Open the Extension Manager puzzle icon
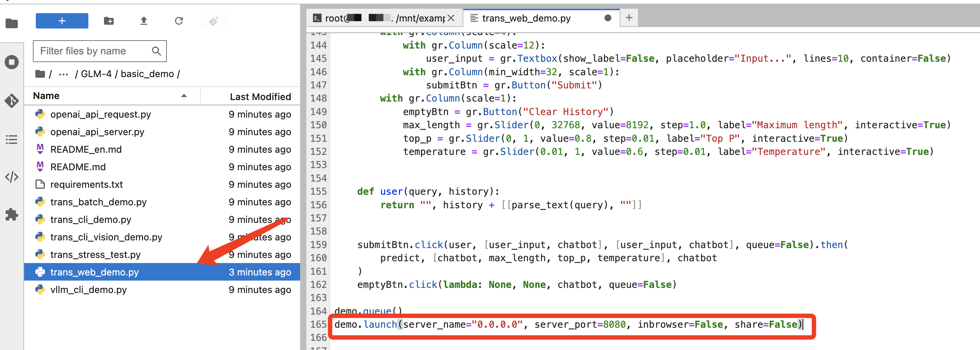This screenshot has width=980, height=350. 11,214
